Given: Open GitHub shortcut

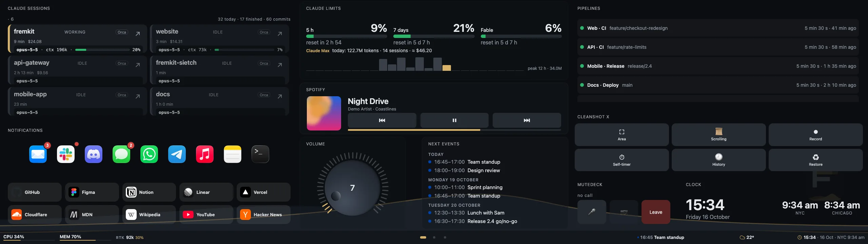Looking at the screenshot, I should pos(35,192).
